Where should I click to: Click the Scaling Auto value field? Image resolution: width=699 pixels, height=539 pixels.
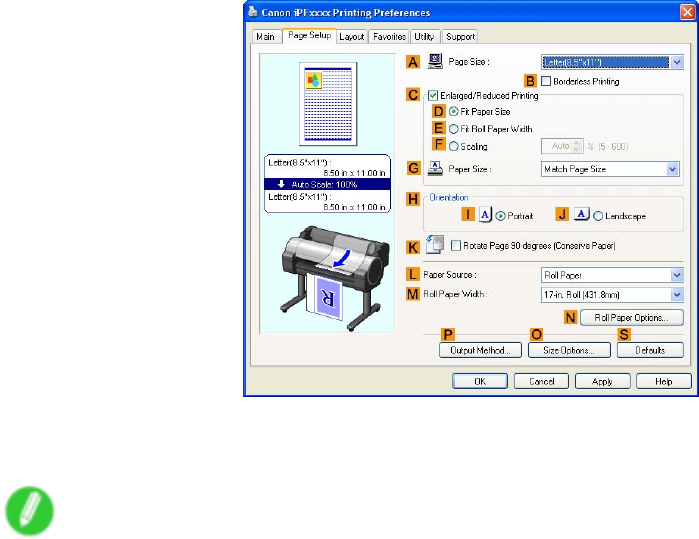[x=557, y=146]
